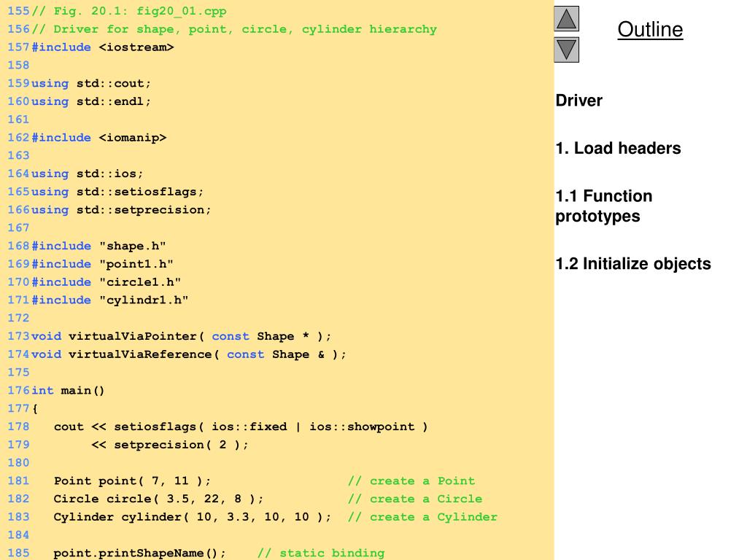This screenshot has width=747, height=560.
Task: Click '// static binding' comment
Action: (x=321, y=553)
